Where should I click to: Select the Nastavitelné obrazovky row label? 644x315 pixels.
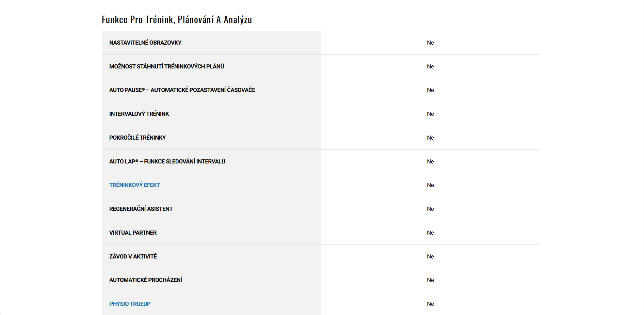145,43
